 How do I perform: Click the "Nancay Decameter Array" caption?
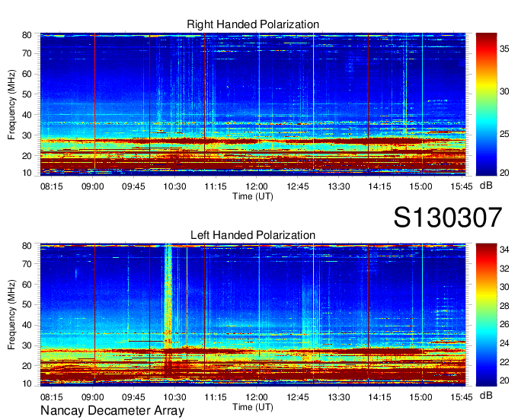pos(112,411)
